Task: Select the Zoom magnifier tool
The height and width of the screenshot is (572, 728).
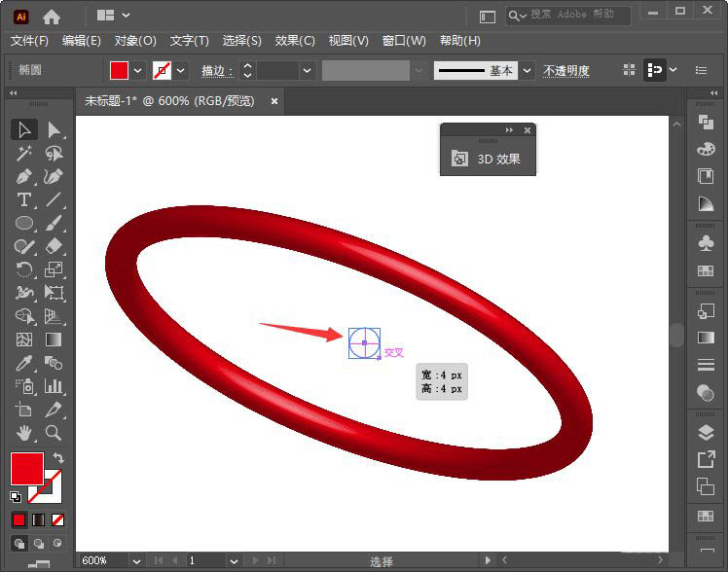Action: click(54, 433)
